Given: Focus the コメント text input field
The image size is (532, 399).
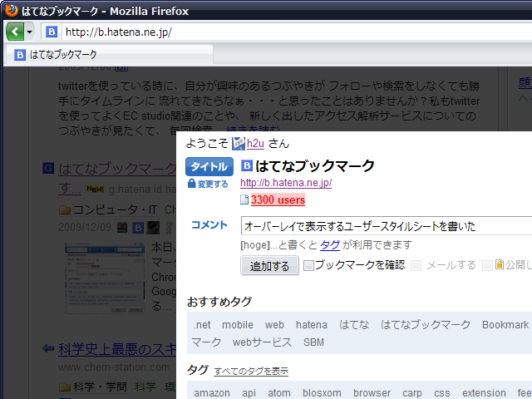Looking at the screenshot, I should [387, 225].
